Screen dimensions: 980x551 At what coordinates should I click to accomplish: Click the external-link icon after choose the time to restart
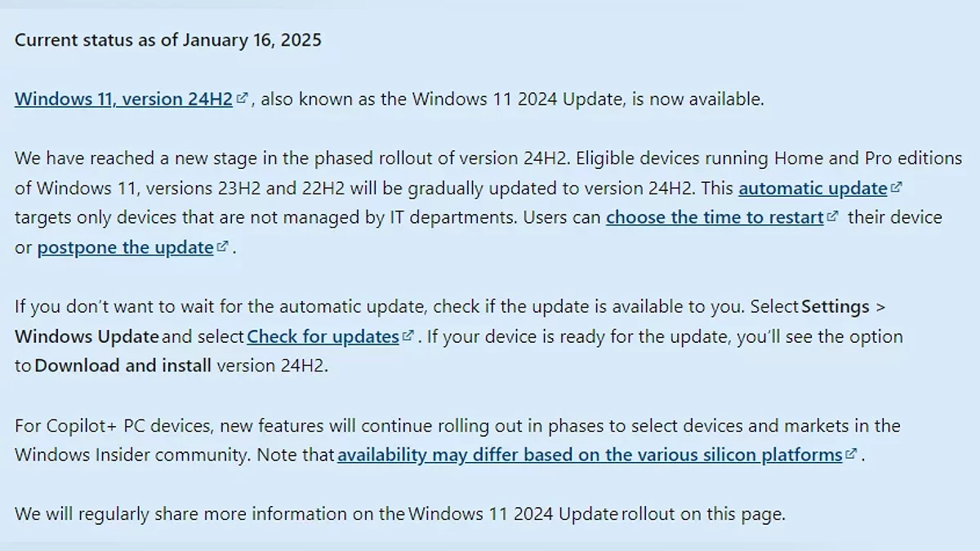832,217
